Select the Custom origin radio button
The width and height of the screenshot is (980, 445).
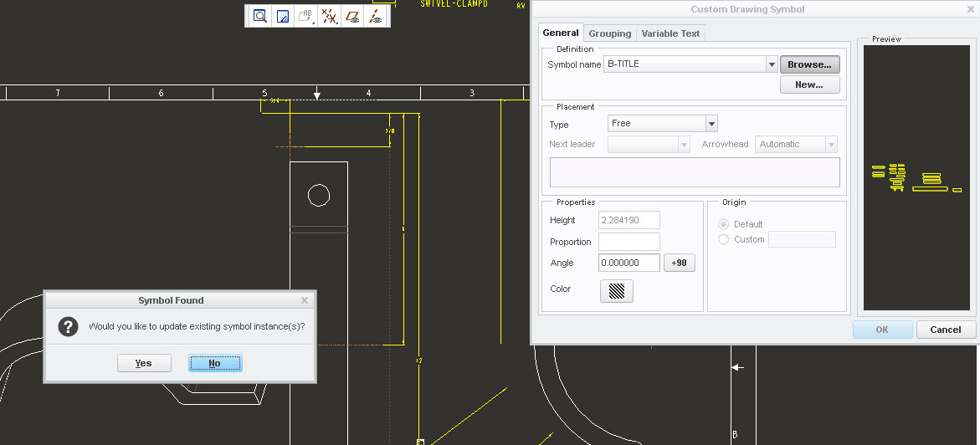[x=724, y=239]
